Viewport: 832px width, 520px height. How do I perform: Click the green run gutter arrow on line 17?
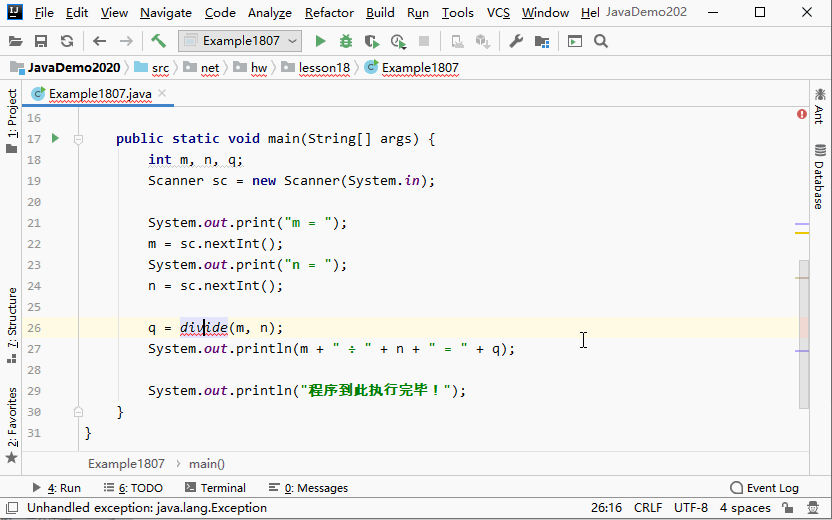[55, 138]
